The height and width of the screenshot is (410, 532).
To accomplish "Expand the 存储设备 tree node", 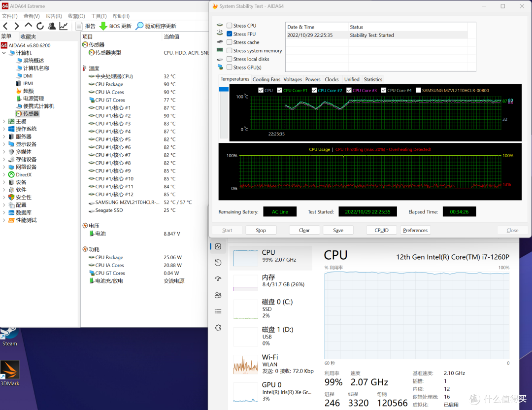I will [4, 160].
